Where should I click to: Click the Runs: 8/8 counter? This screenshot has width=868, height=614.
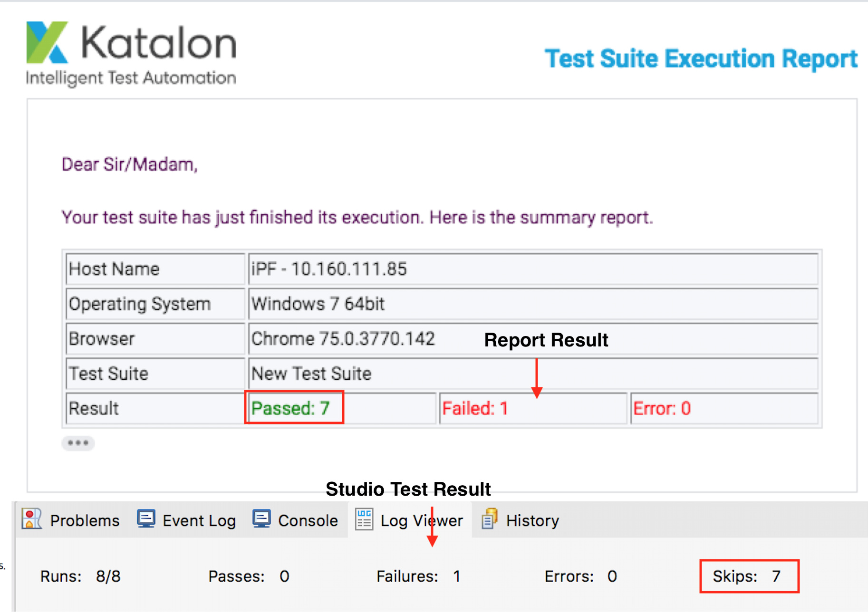pyautogui.click(x=80, y=576)
